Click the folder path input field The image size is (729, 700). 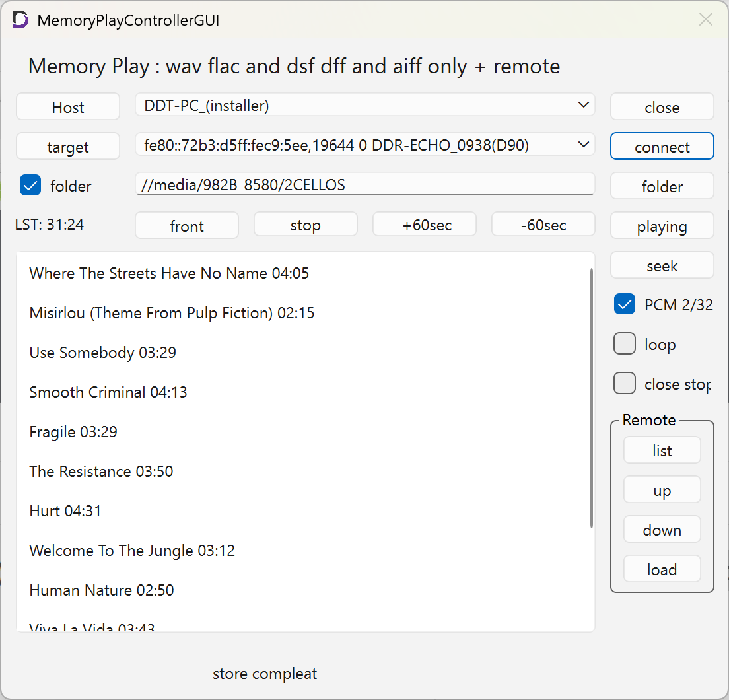[x=365, y=184]
